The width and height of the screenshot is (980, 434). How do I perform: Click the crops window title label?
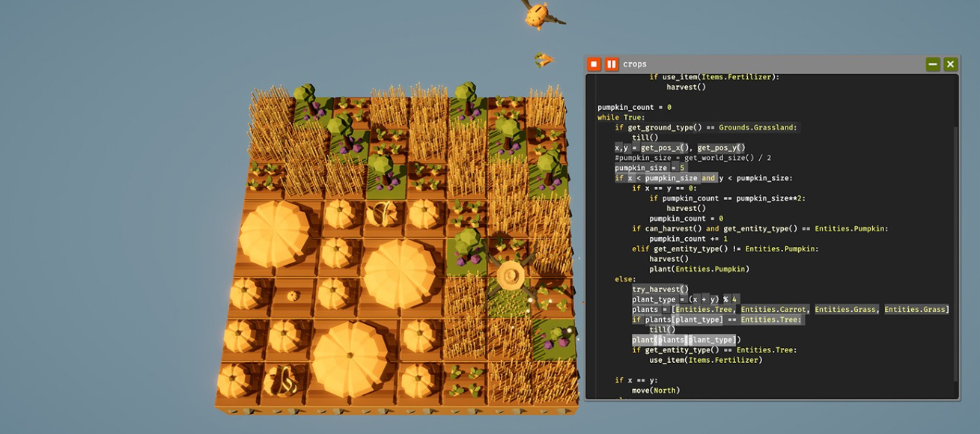(634, 64)
